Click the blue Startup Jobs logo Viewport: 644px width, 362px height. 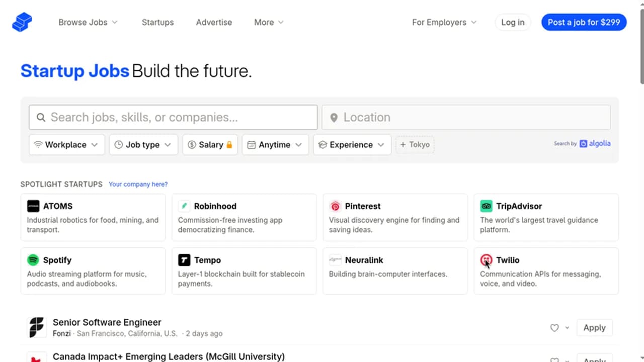click(x=22, y=22)
